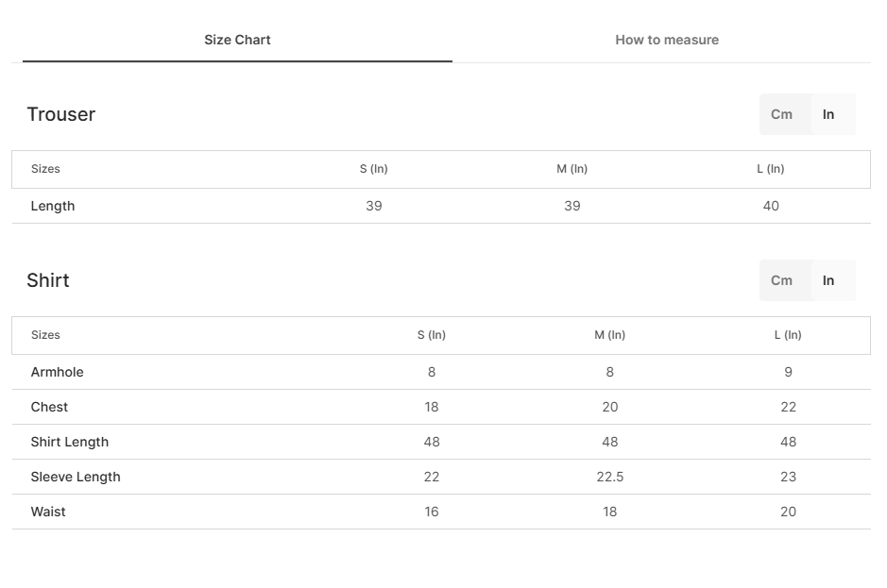Click the Sleeve Length row label
Screen dimensions: 887x588
coord(76,478)
